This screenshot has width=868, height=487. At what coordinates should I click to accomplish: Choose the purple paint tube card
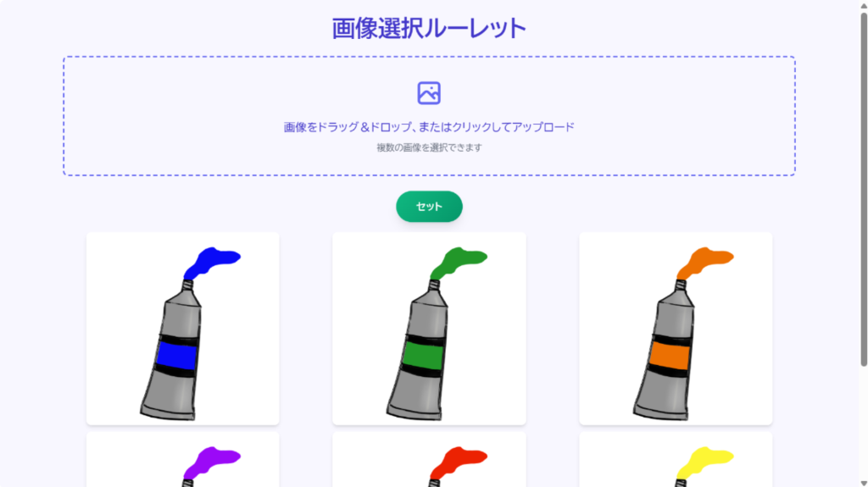click(183, 460)
